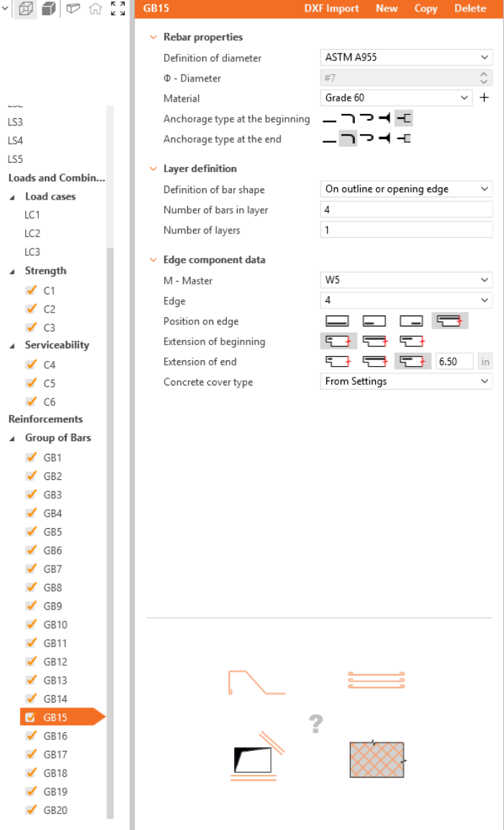Select first Extension of end option
Viewport: 504px width, 830px height.
337,362
